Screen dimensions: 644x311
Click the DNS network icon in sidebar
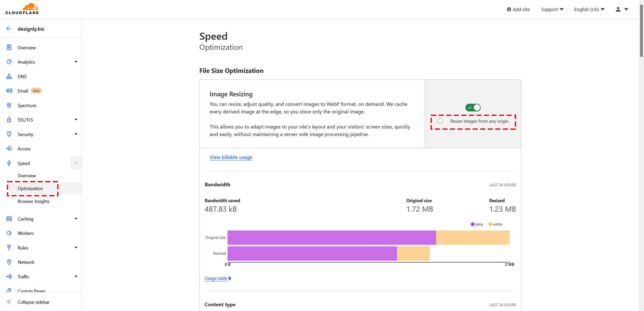[9, 76]
